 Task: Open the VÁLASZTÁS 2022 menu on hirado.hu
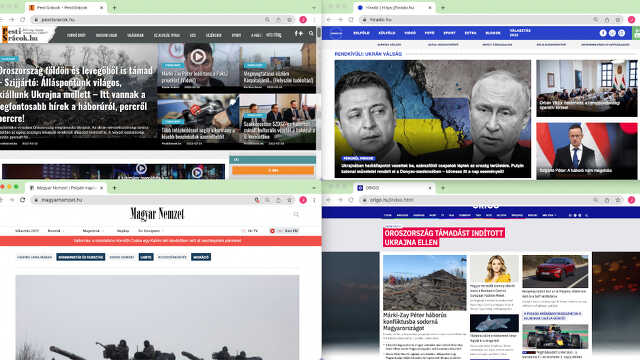click(x=520, y=33)
